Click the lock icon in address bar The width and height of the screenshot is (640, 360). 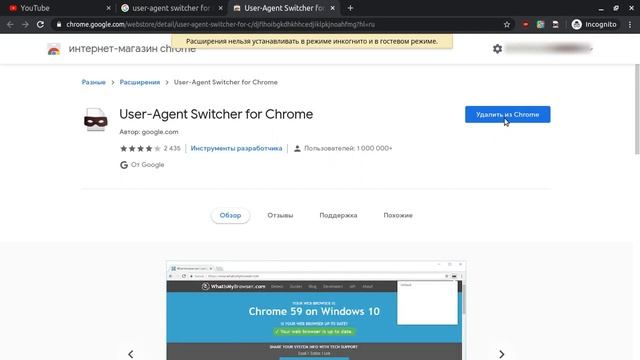tap(59, 24)
